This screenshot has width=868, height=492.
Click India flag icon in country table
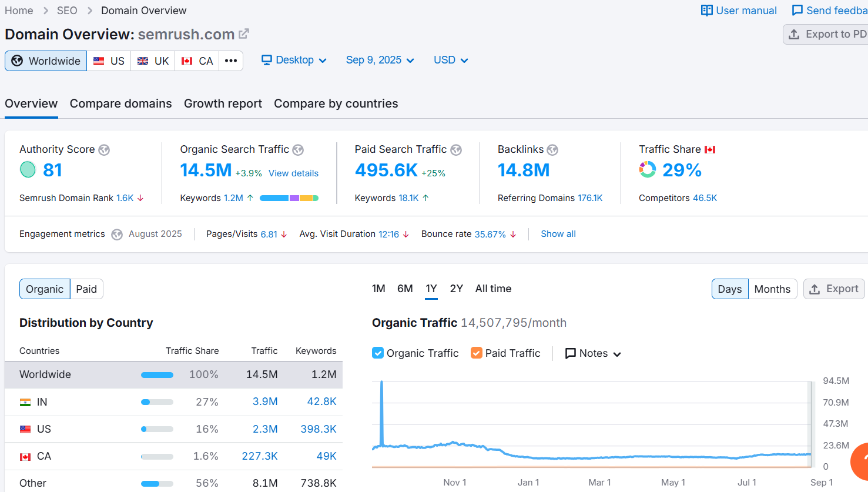25,402
